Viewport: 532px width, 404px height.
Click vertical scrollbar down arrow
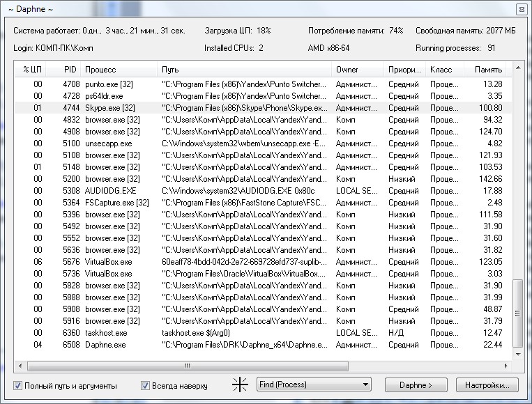518,355
